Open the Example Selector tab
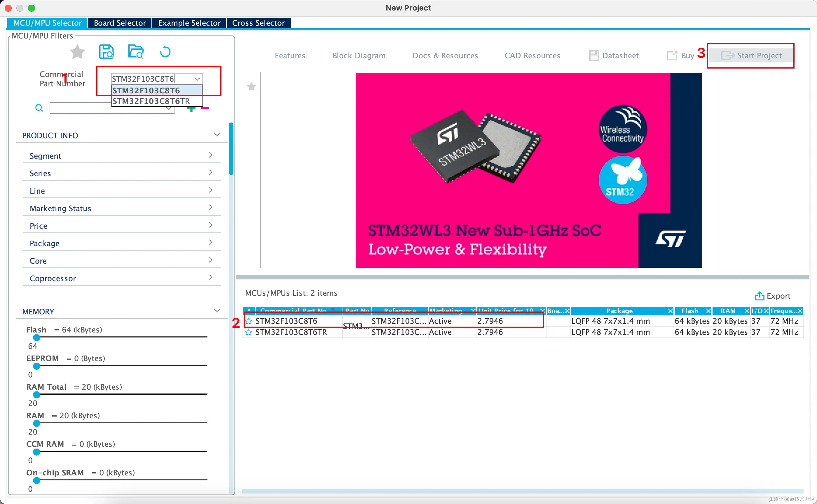The image size is (817, 504). click(x=189, y=23)
